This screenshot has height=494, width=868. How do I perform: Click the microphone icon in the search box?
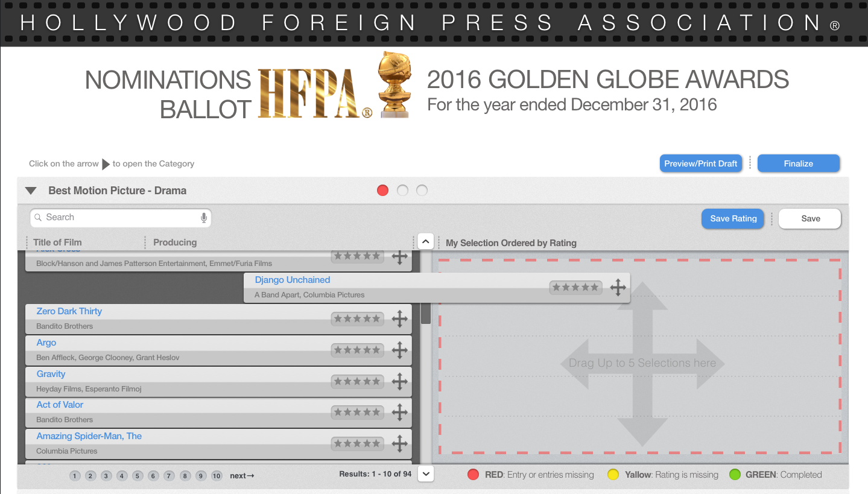pos(204,218)
